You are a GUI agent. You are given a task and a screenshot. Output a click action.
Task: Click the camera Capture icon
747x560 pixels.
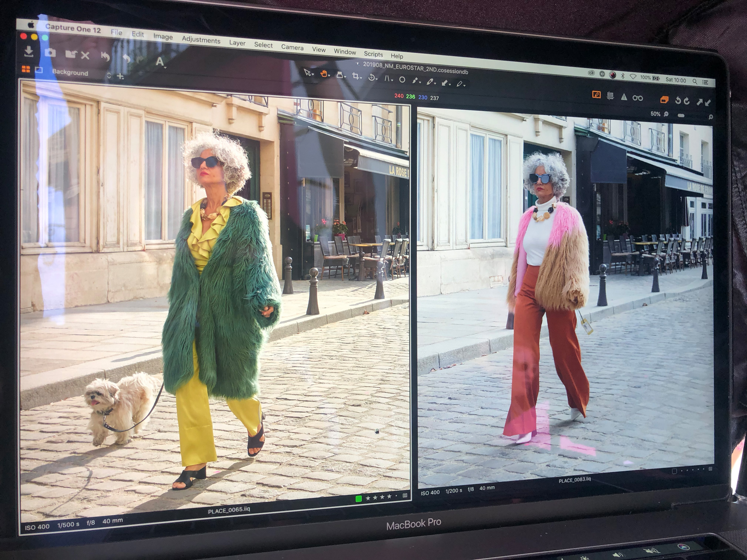pyautogui.click(x=50, y=53)
